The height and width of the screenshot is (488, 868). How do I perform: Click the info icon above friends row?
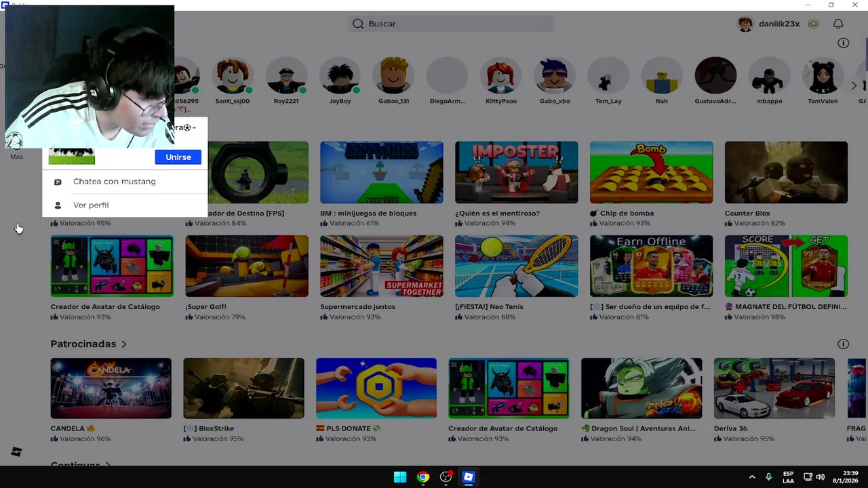coord(843,43)
